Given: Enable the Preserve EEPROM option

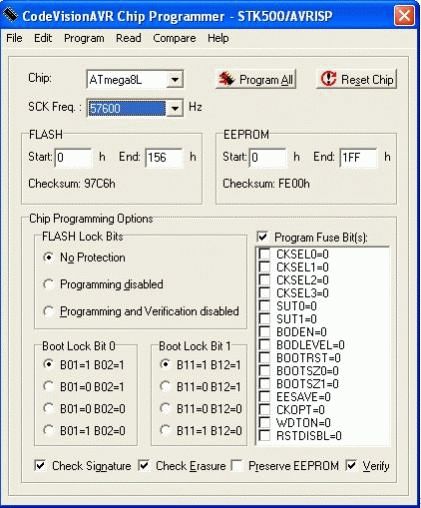Looking at the screenshot, I should pyautogui.click(x=238, y=466).
